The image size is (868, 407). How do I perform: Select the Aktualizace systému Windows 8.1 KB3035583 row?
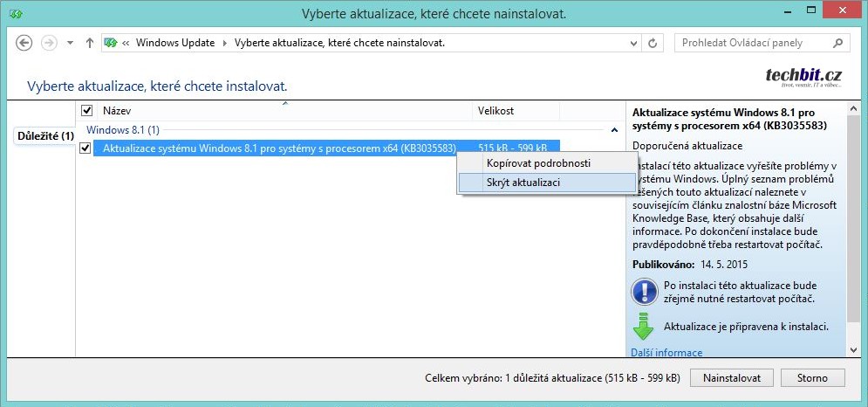[326, 148]
